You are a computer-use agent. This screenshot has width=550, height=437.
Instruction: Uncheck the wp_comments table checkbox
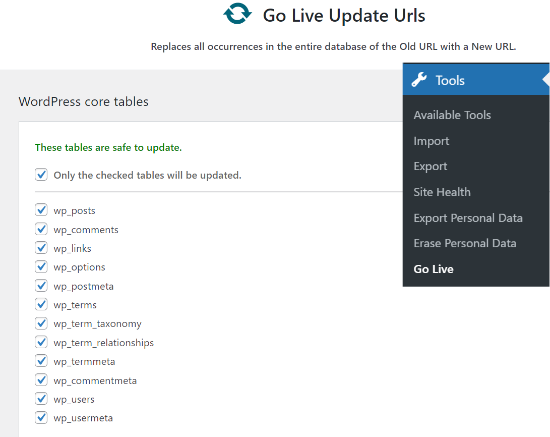click(x=41, y=229)
